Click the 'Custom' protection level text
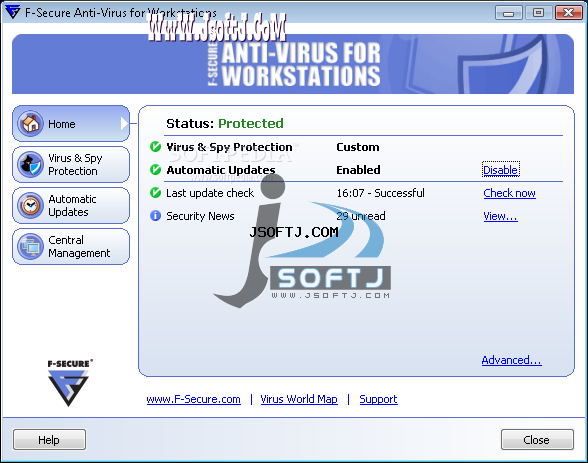588x463 pixels. [x=358, y=147]
